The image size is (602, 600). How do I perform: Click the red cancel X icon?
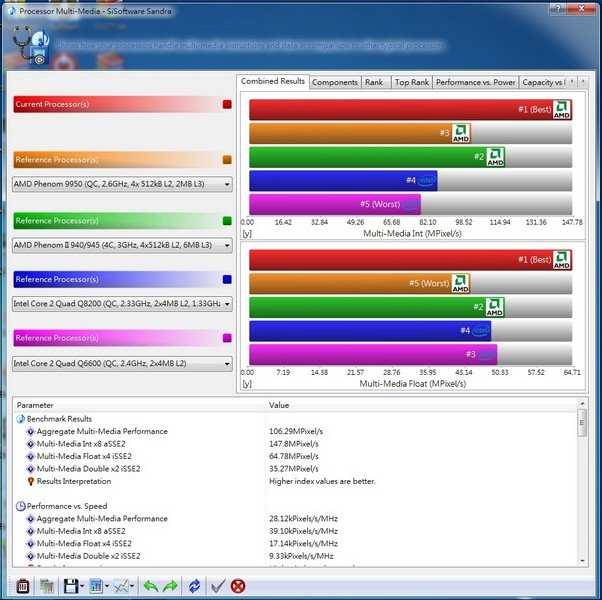click(x=238, y=586)
